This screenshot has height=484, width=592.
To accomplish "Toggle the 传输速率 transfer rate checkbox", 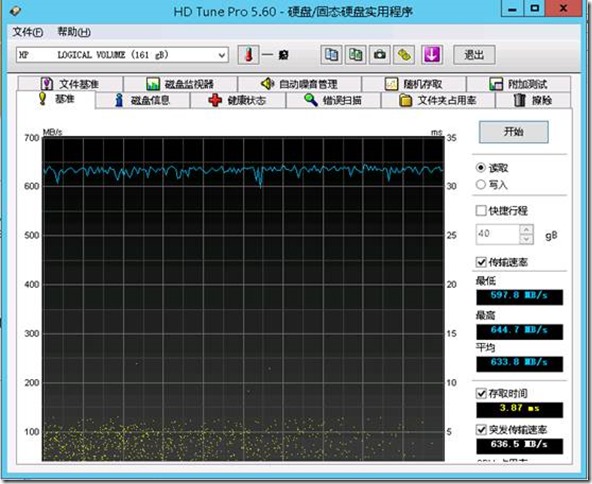I will (x=481, y=262).
